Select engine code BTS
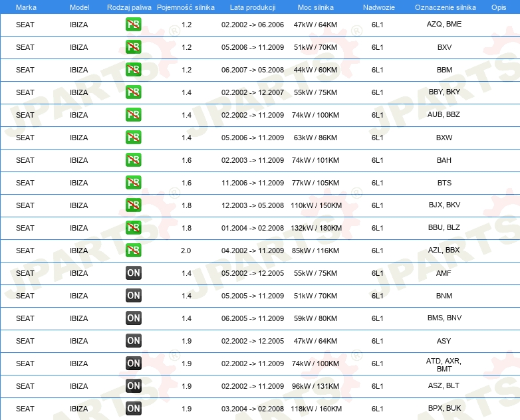The height and width of the screenshot is (420, 520). [444, 183]
